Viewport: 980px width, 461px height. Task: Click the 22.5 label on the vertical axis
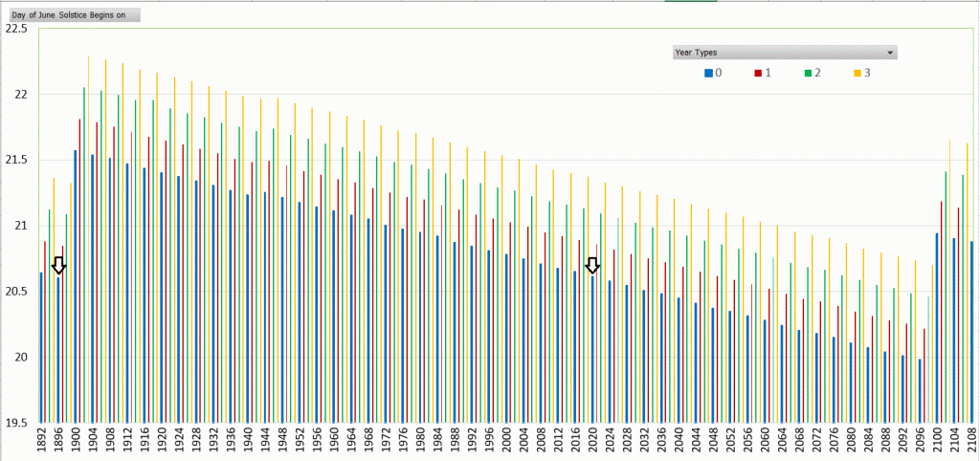16,29
